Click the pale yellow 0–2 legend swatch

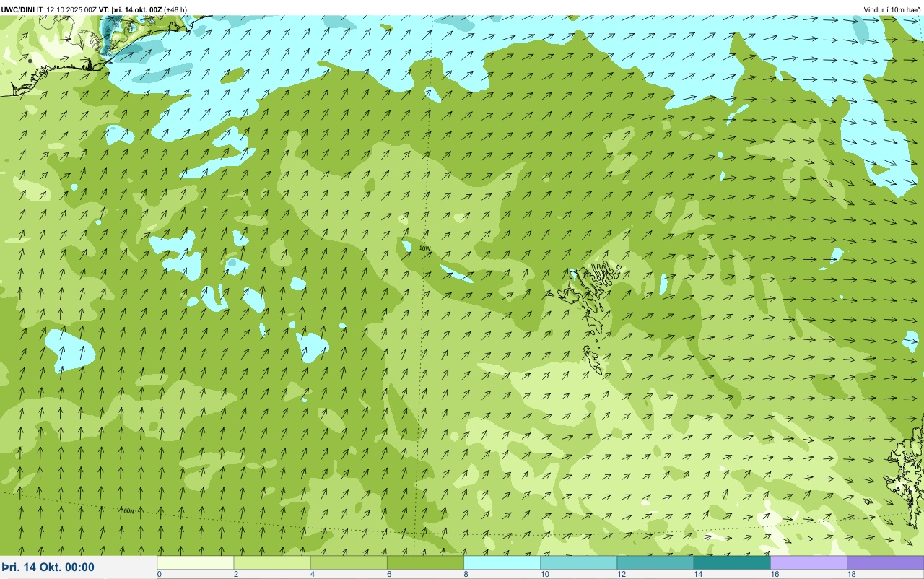pyautogui.click(x=196, y=562)
